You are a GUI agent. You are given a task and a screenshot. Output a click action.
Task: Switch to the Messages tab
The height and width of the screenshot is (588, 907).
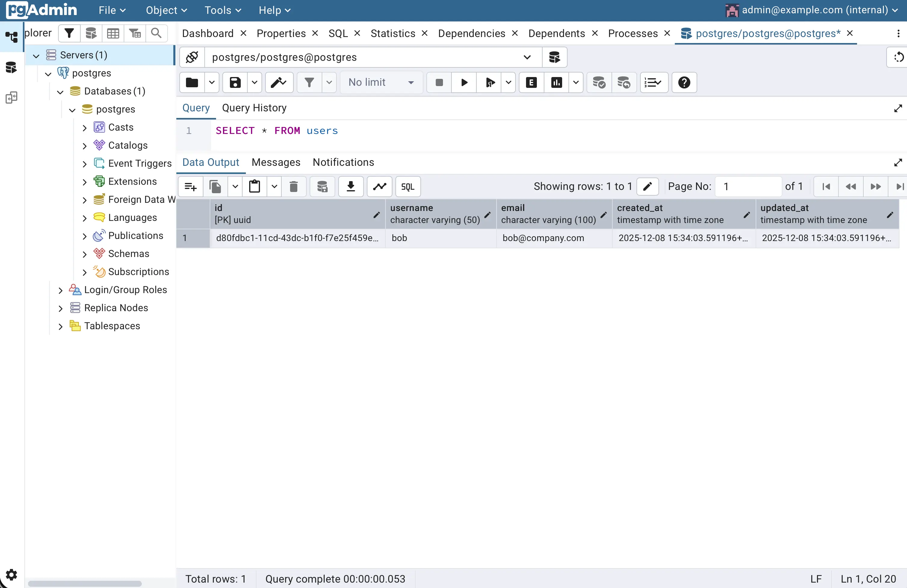(x=276, y=162)
